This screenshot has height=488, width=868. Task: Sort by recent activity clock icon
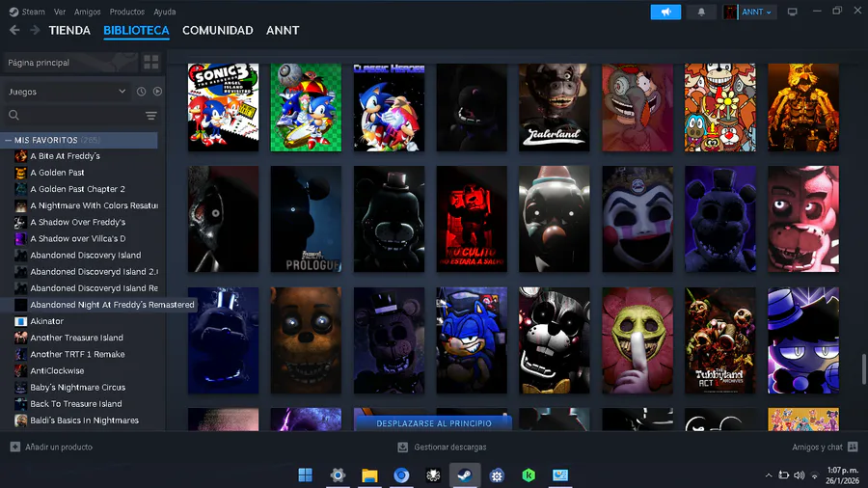141,92
